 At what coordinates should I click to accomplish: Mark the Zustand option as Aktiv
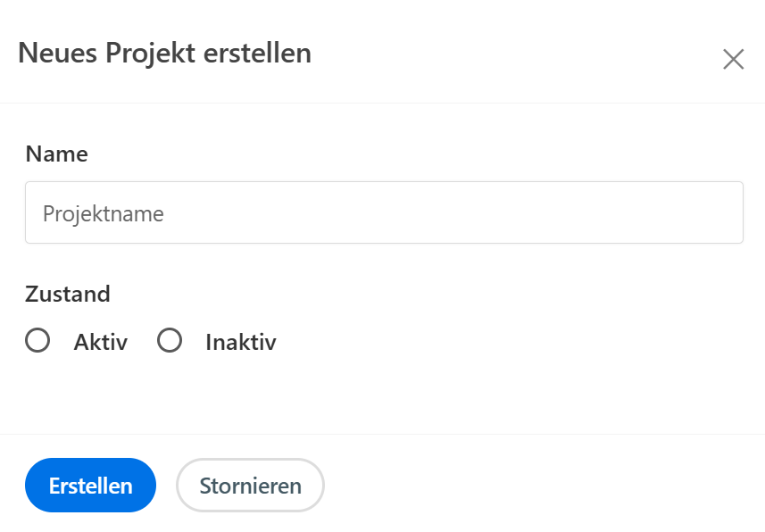(37, 341)
